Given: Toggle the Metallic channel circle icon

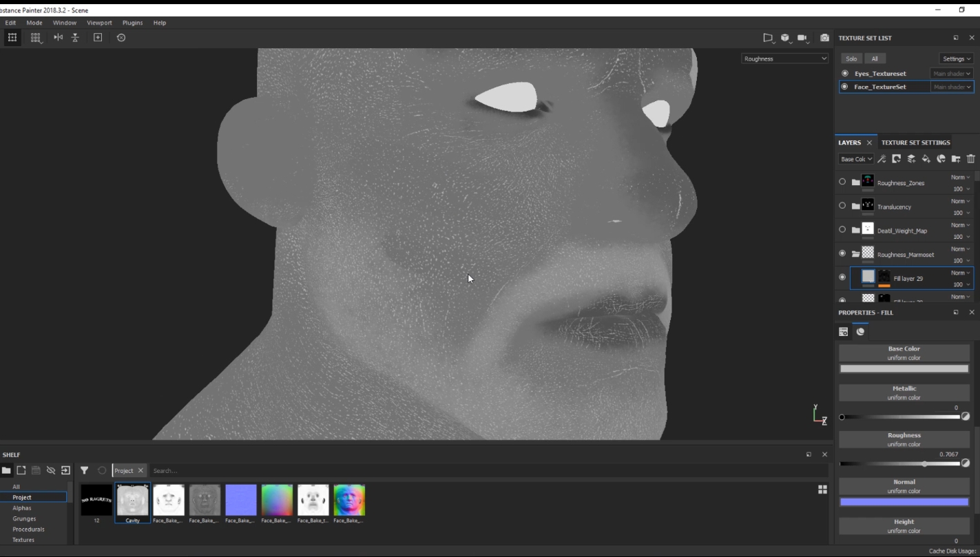Looking at the screenshot, I should tap(966, 417).
